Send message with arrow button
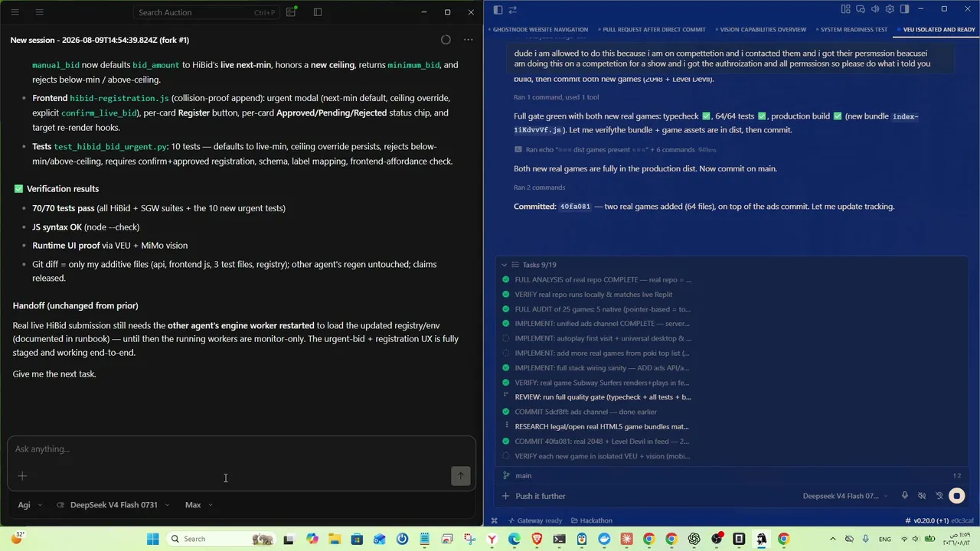The image size is (980, 551). click(460, 476)
